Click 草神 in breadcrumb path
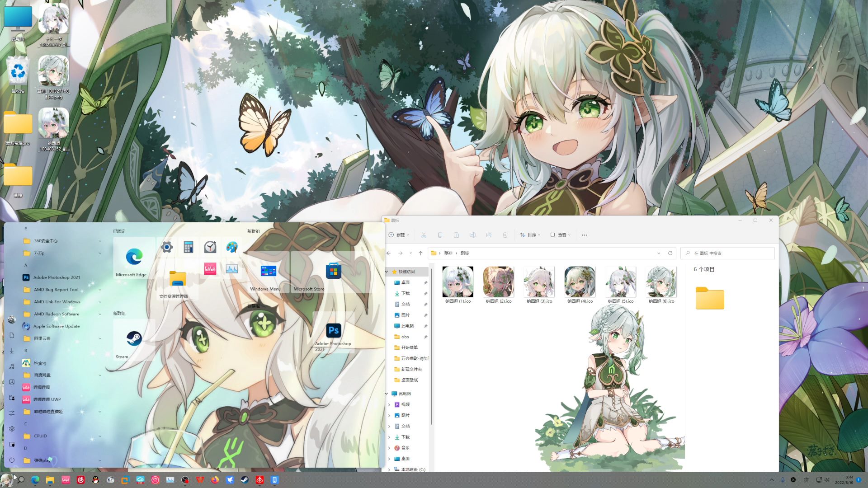868x488 pixels. pos(448,253)
